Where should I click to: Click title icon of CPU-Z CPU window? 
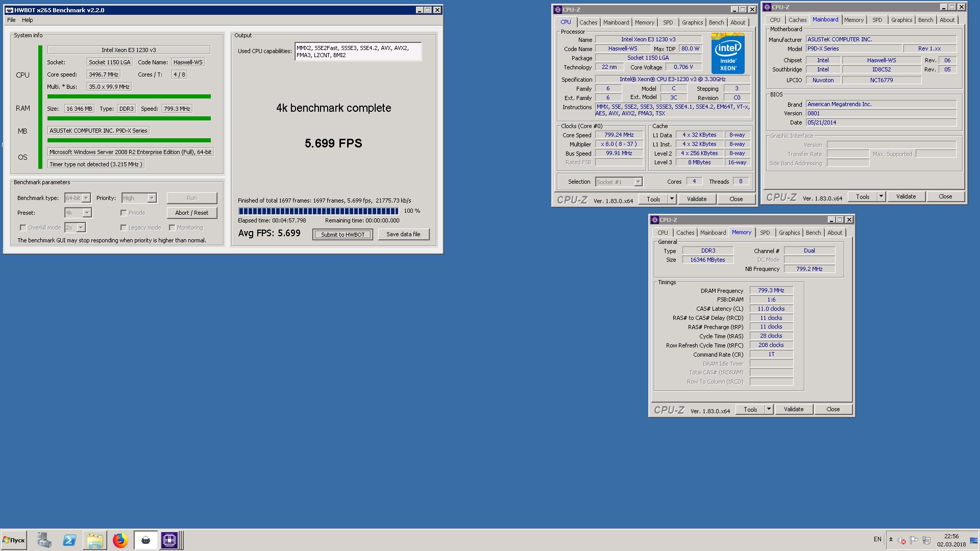(557, 10)
